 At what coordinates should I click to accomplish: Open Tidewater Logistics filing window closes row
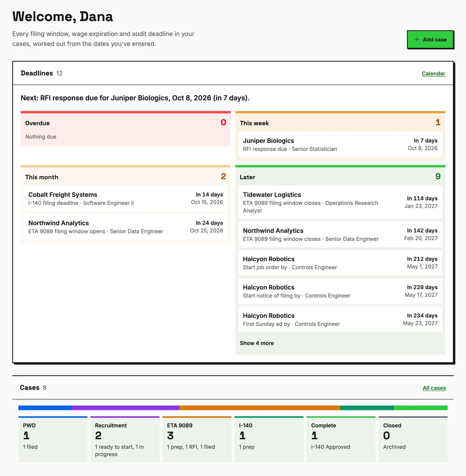(x=340, y=202)
